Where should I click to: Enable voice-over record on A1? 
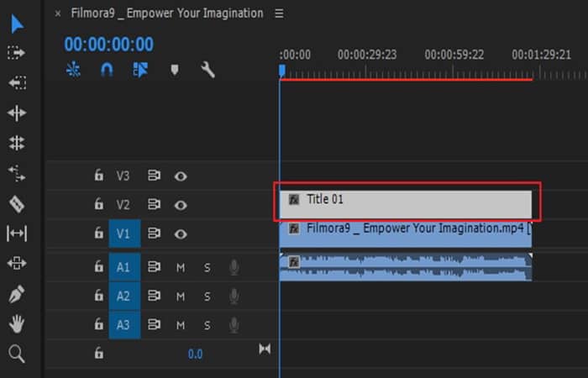(234, 268)
